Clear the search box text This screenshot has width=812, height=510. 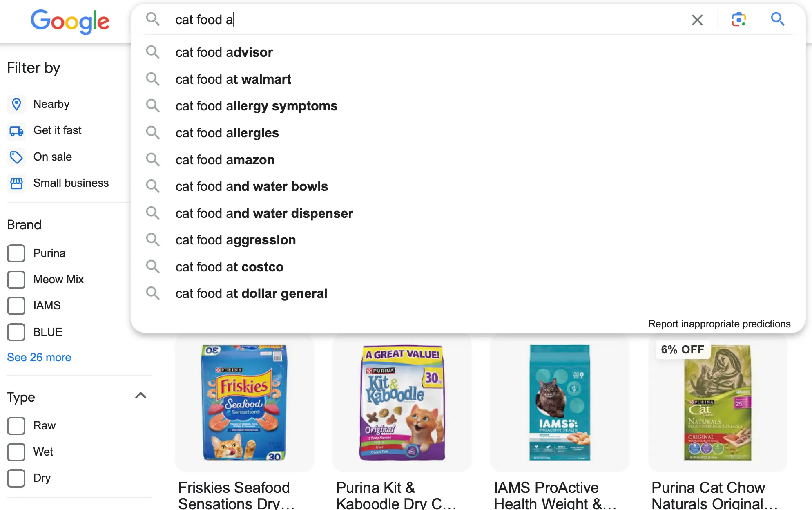[x=697, y=20]
